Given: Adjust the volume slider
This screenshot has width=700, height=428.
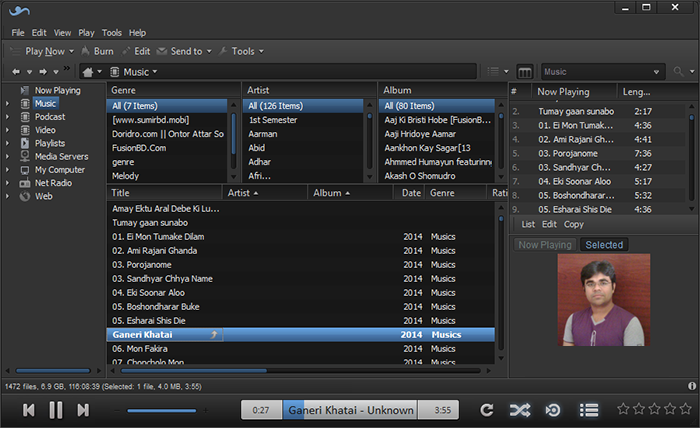Looking at the screenshot, I should [162, 410].
